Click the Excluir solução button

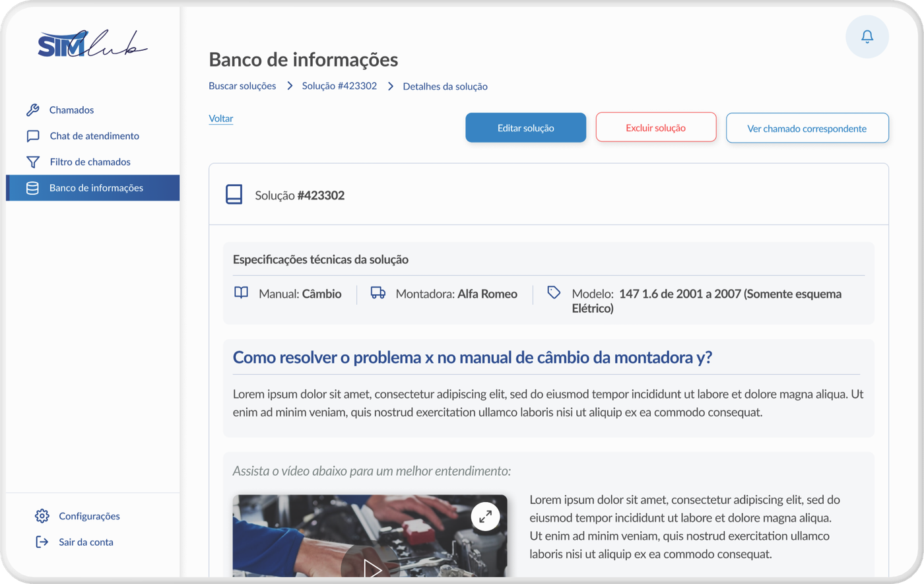(x=656, y=128)
